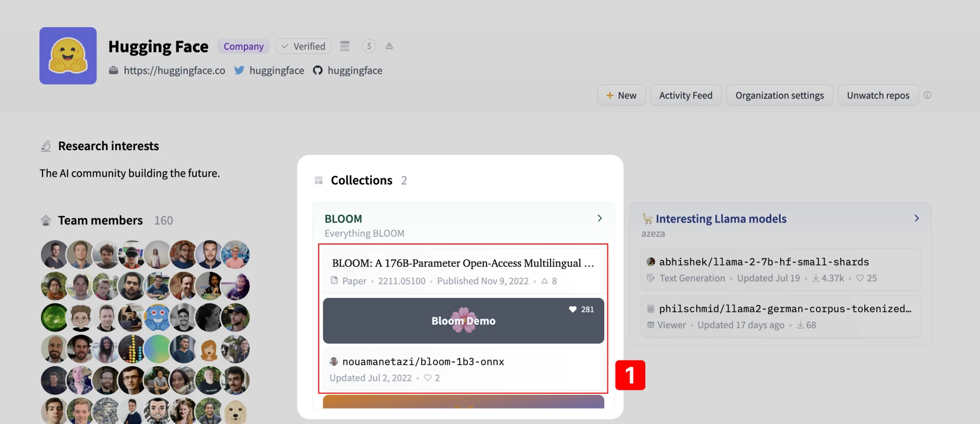
Task: Expand the BLOOM collection chevron
Action: pos(600,218)
